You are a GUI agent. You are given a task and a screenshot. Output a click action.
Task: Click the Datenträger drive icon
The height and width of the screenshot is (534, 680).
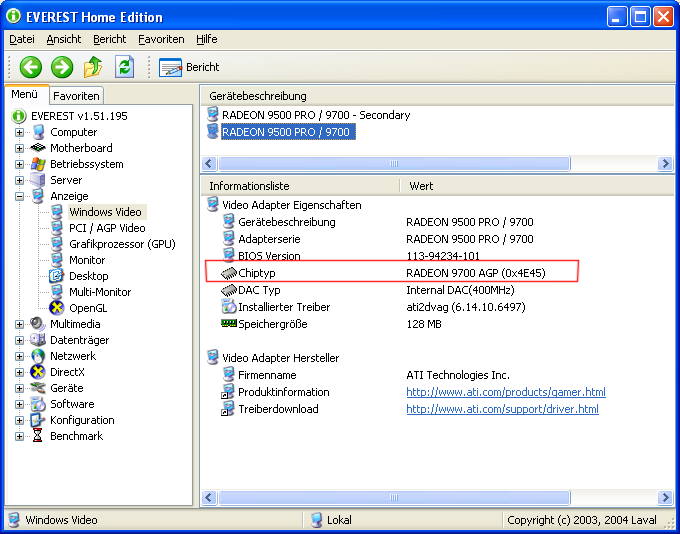coord(38,340)
